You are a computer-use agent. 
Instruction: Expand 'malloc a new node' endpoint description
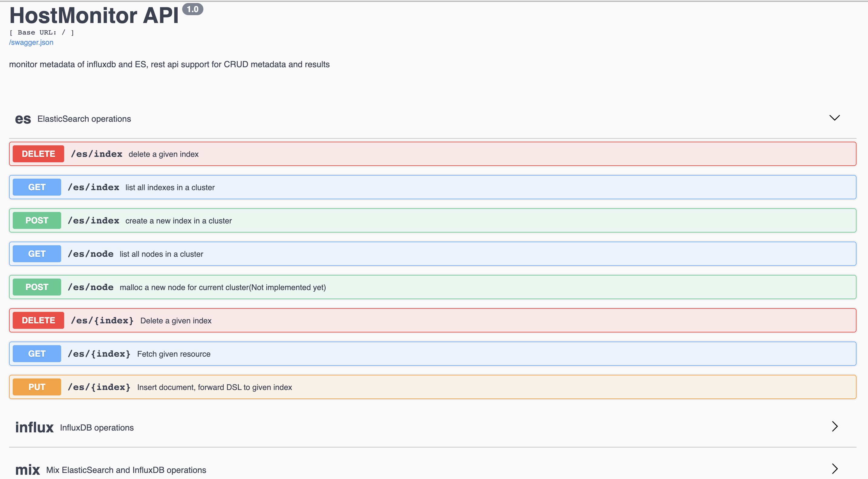(x=222, y=288)
